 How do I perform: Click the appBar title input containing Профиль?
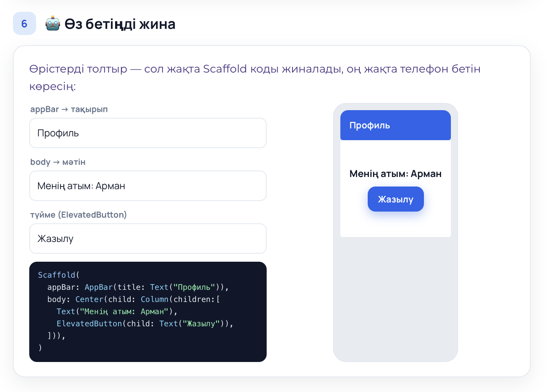148,133
